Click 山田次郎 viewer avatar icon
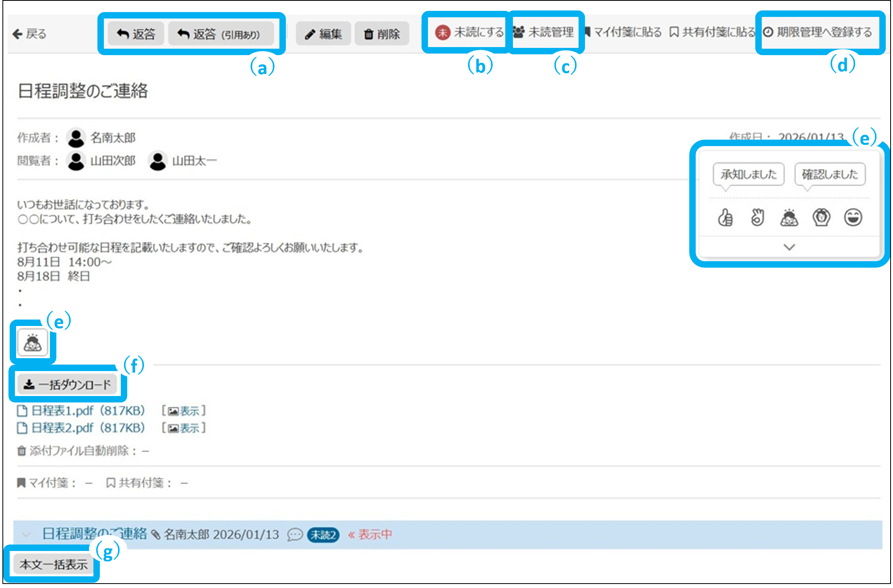The height and width of the screenshot is (588, 893). pos(76,161)
